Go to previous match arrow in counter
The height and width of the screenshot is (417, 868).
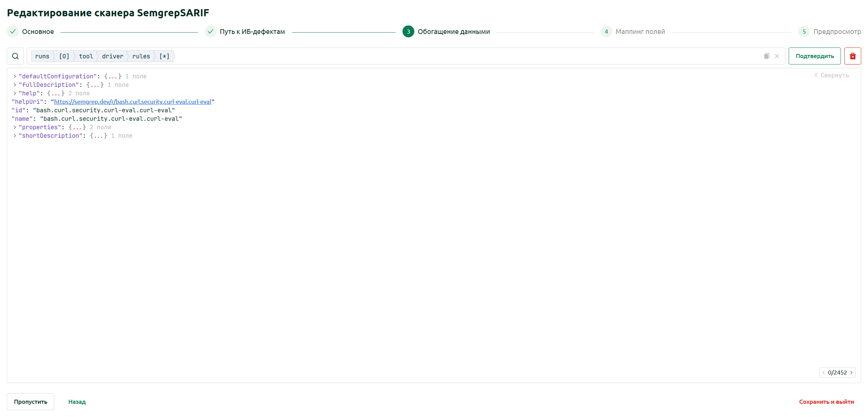(x=823, y=373)
